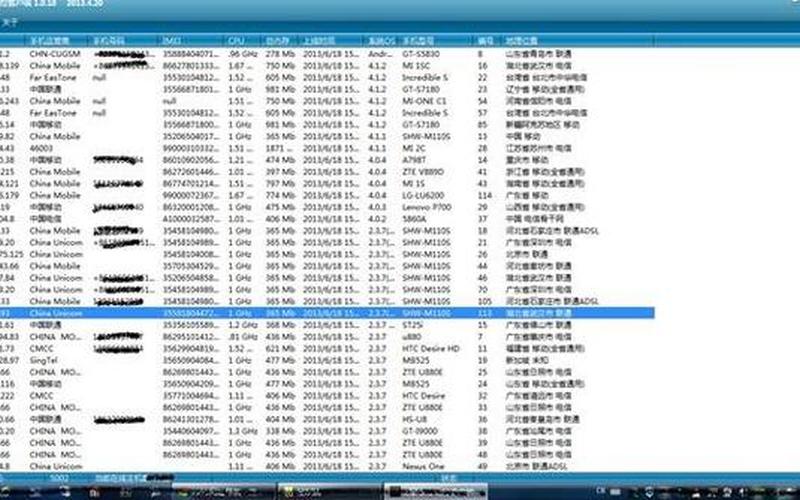Select the A798T model cell
The image size is (800, 500).
(x=414, y=160)
